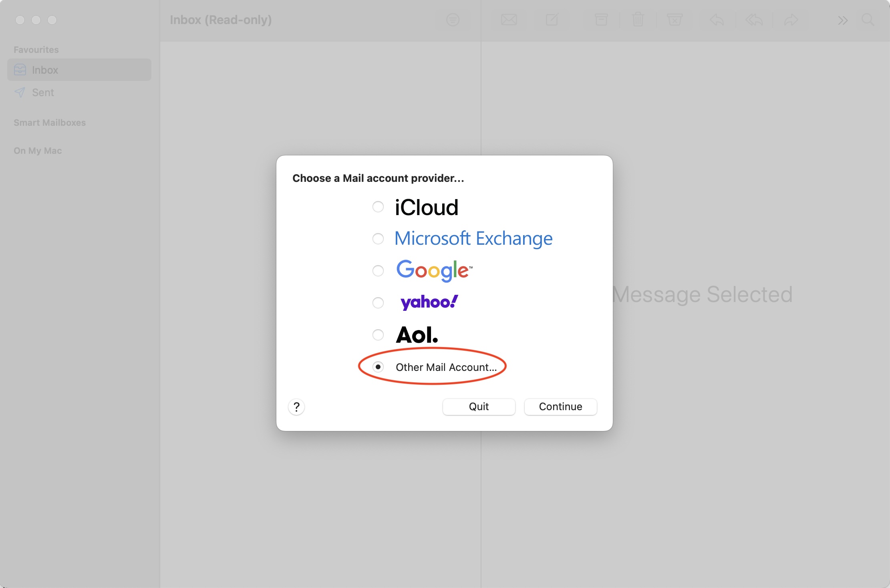Click the search magnifier icon
The width and height of the screenshot is (890, 588).
tap(868, 20)
